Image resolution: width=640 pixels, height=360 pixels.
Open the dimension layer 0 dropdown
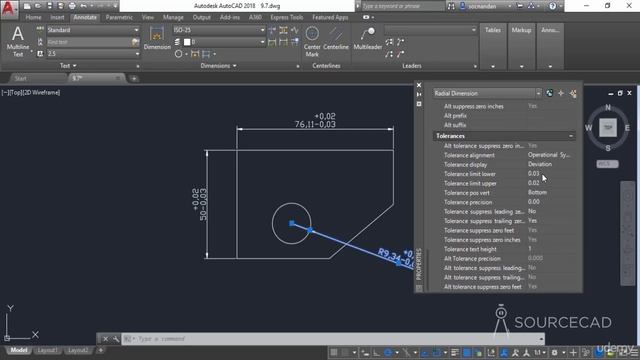[262, 42]
